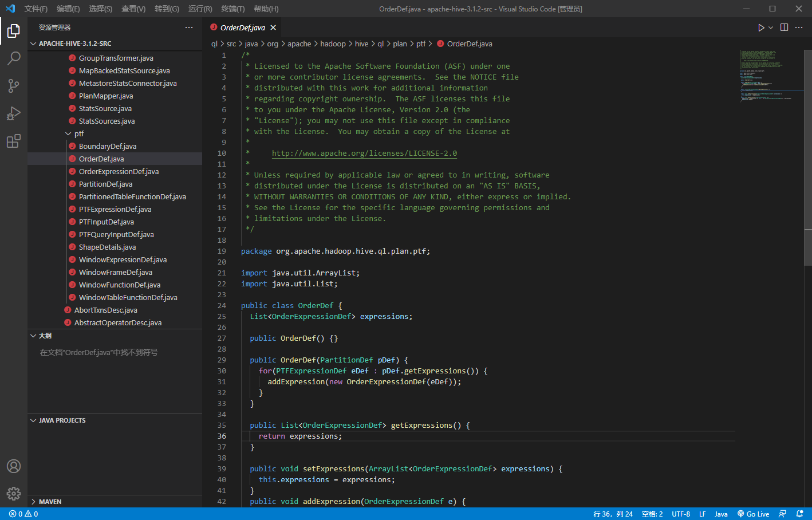Open AbstractOperatorDesc.java file
The width and height of the screenshot is (812, 520).
pyautogui.click(x=118, y=322)
